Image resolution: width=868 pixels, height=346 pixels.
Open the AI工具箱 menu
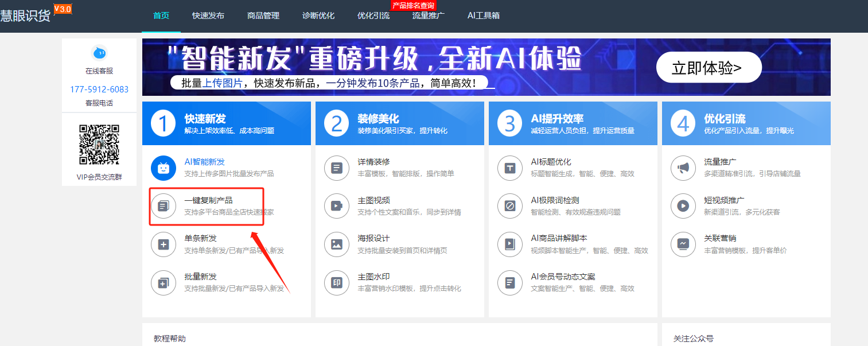(x=484, y=15)
